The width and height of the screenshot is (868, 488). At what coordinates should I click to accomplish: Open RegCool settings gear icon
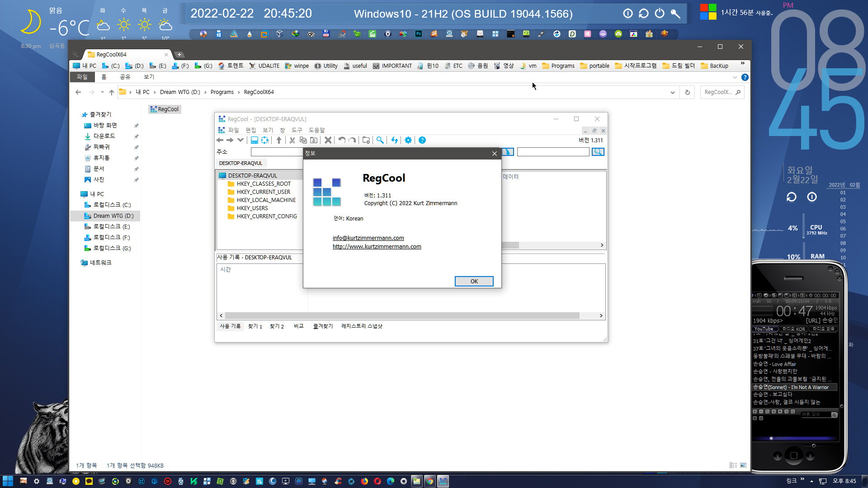click(408, 140)
